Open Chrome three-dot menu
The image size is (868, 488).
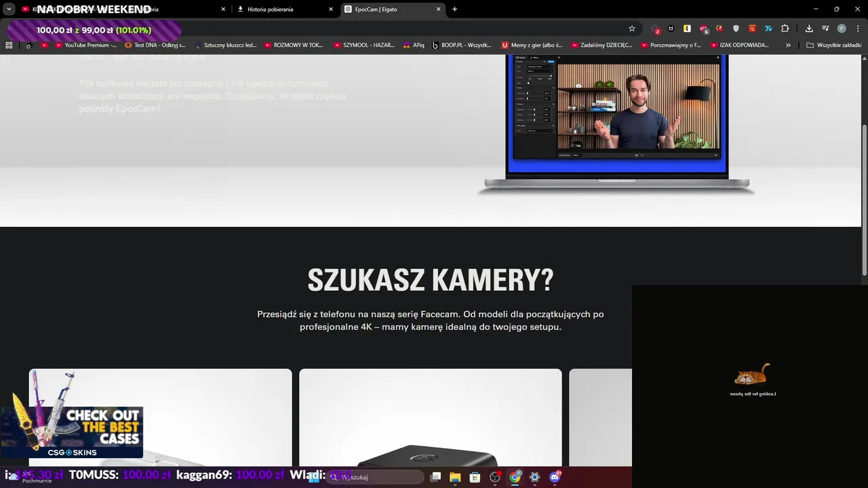point(856,28)
